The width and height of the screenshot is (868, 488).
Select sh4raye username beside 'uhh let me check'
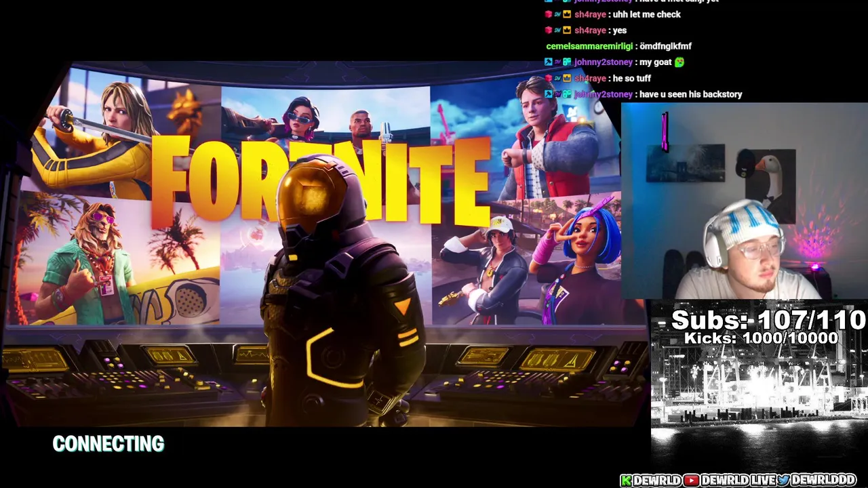pyautogui.click(x=590, y=14)
